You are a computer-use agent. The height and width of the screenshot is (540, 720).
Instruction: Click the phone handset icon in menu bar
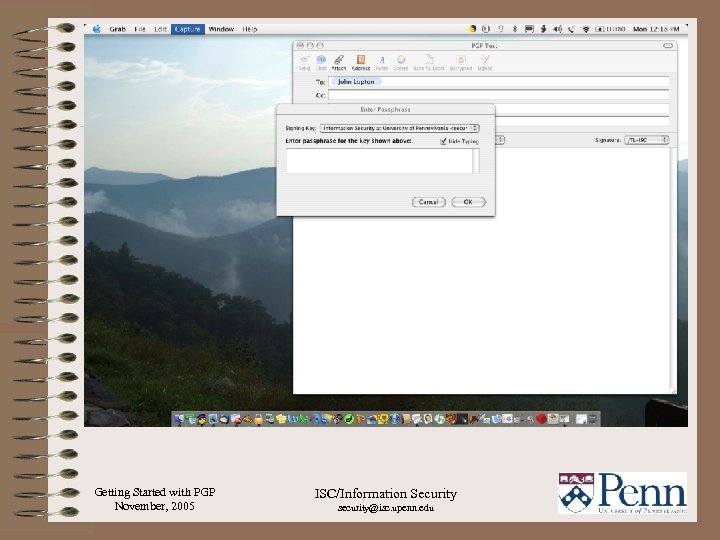pos(571,29)
